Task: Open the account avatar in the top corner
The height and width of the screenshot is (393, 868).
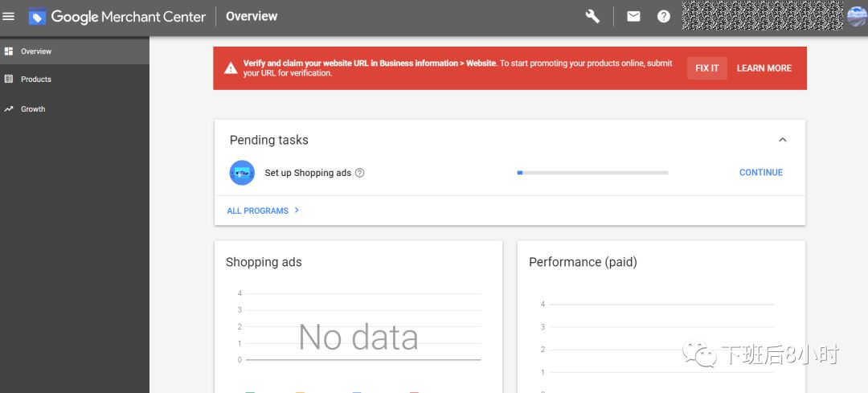Action: click(x=856, y=16)
